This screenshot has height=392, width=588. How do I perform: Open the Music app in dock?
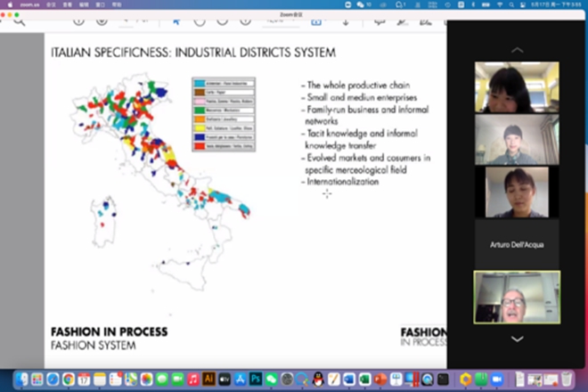[x=193, y=380]
